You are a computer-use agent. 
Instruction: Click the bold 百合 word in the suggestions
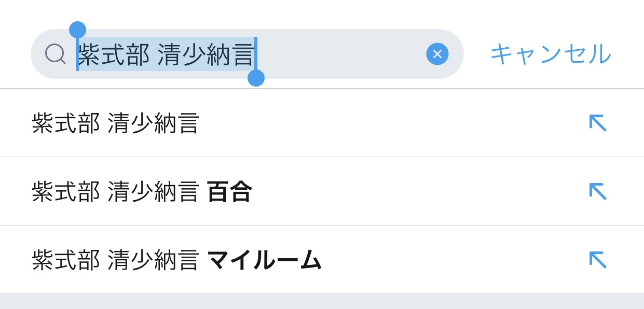(229, 192)
